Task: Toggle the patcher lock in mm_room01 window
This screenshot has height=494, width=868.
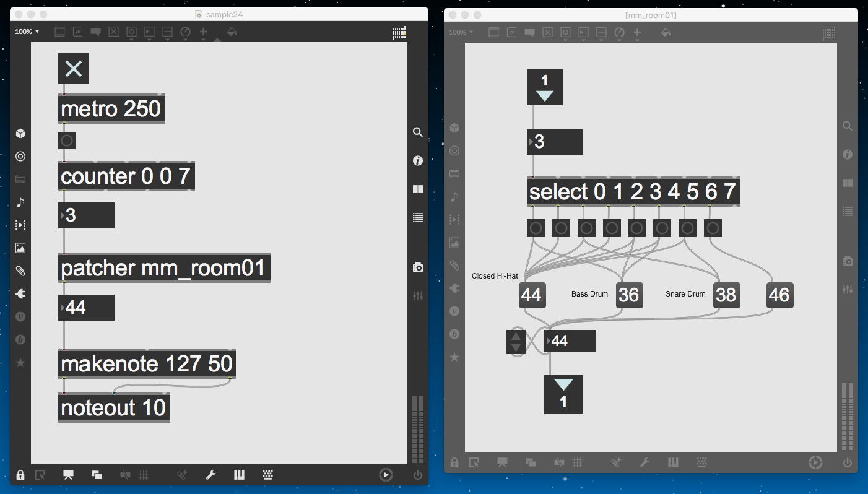Action: coord(454,462)
